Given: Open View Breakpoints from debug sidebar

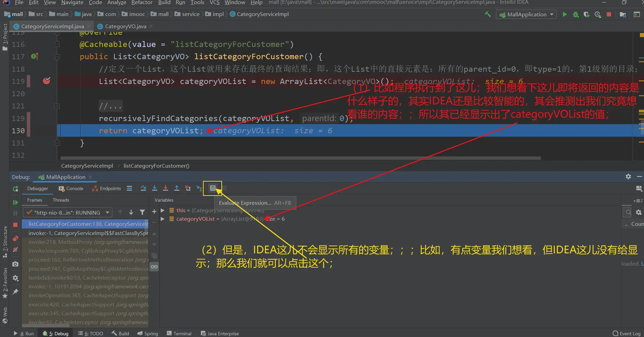Looking at the screenshot, I should point(15,239).
